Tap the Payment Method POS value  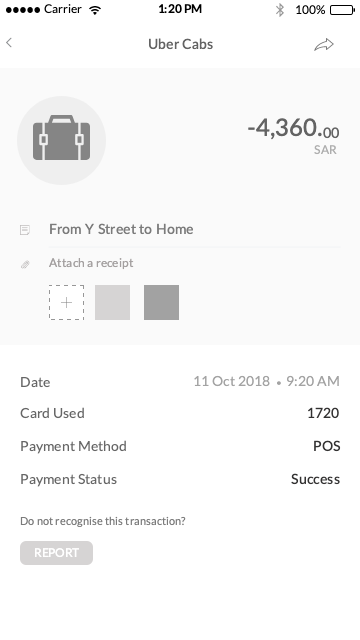327,446
